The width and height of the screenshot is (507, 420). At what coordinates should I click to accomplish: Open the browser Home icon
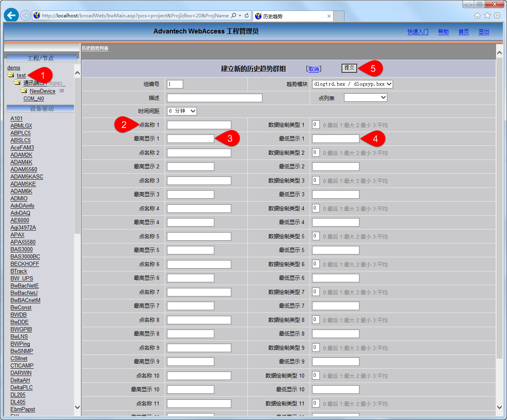point(477,15)
